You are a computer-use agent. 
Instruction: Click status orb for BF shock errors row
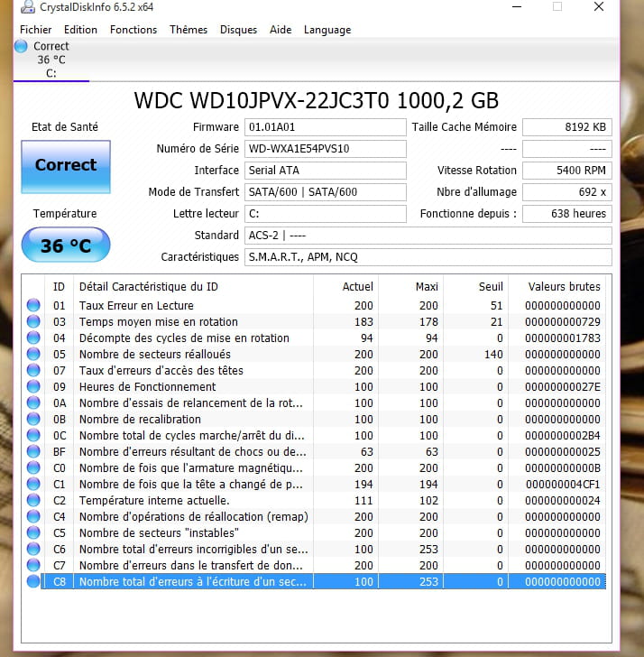(x=33, y=452)
